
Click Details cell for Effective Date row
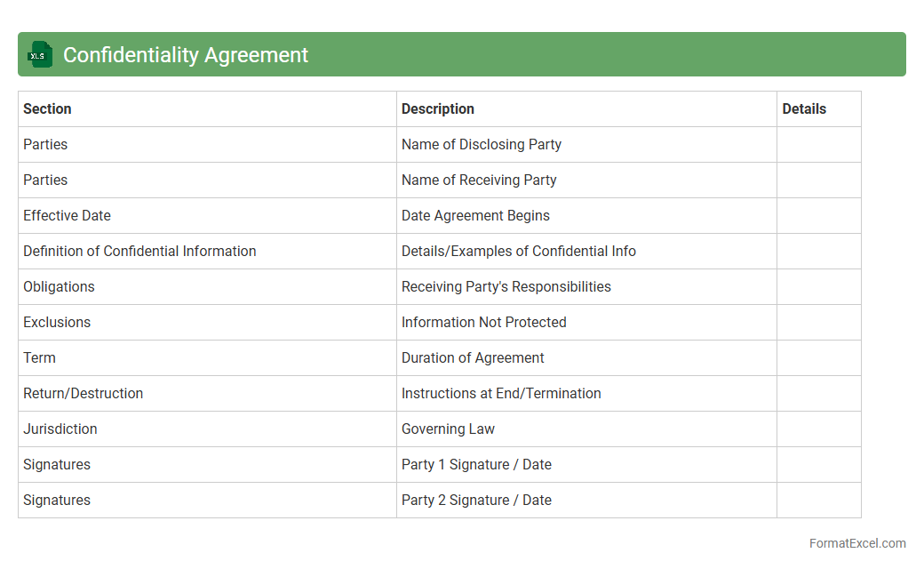pos(818,216)
